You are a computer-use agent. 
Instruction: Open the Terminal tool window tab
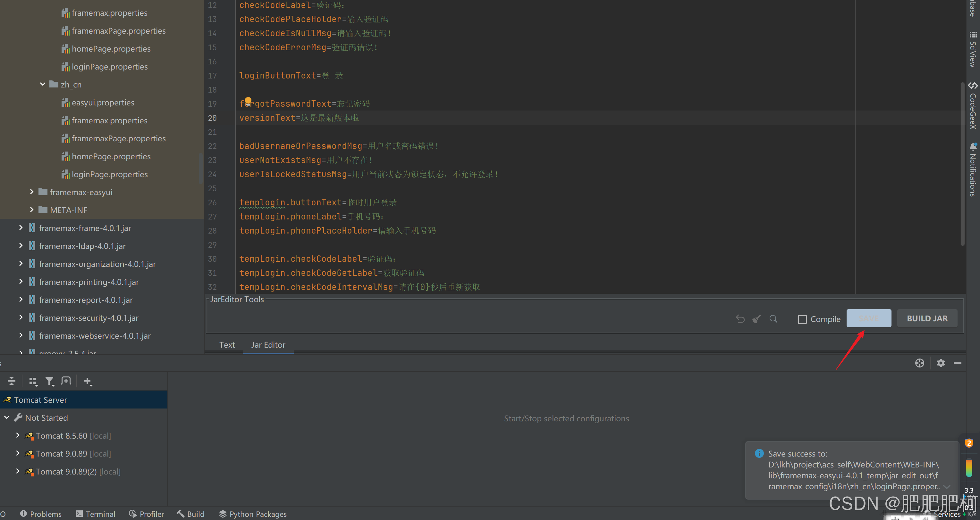[95, 514]
